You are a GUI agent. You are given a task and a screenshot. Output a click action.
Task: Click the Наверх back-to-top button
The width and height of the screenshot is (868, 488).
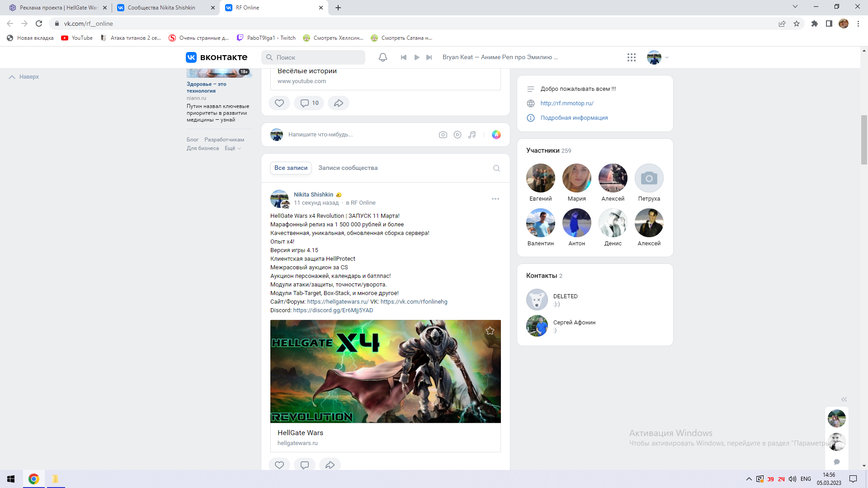[x=24, y=77]
